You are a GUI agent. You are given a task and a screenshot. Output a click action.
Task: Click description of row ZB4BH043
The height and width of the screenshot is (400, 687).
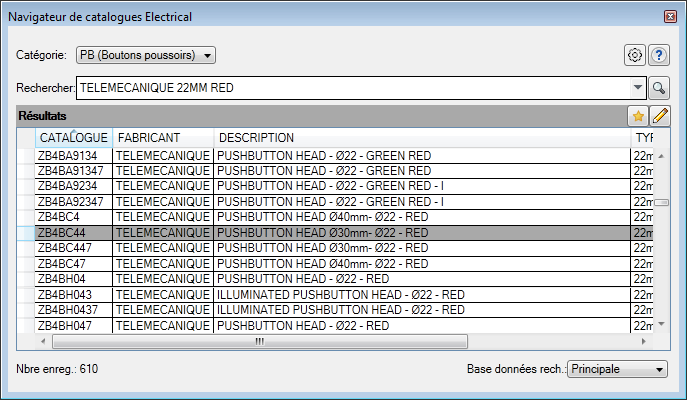tap(422, 295)
